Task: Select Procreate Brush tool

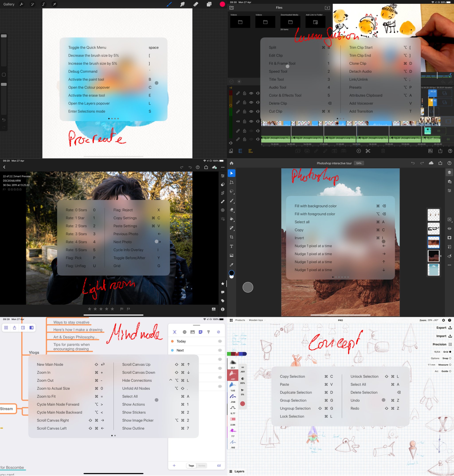Action: point(169,4)
